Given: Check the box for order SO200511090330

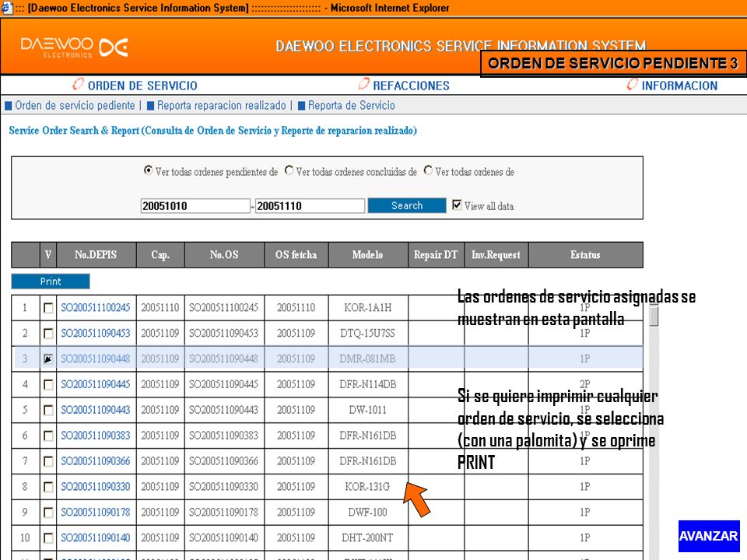Looking at the screenshot, I should [48, 487].
